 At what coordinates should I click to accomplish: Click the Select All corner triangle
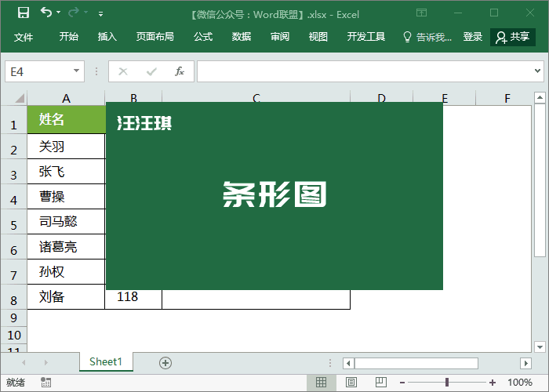(x=20, y=98)
